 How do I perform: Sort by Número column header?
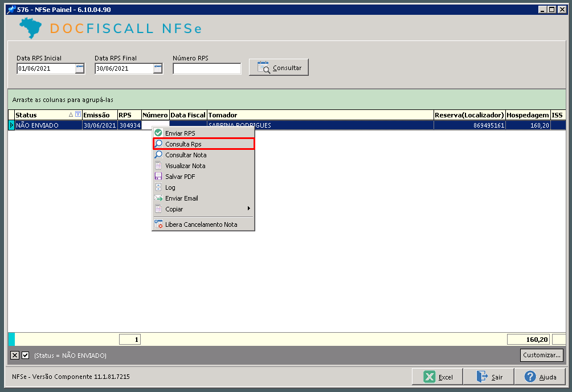point(156,115)
